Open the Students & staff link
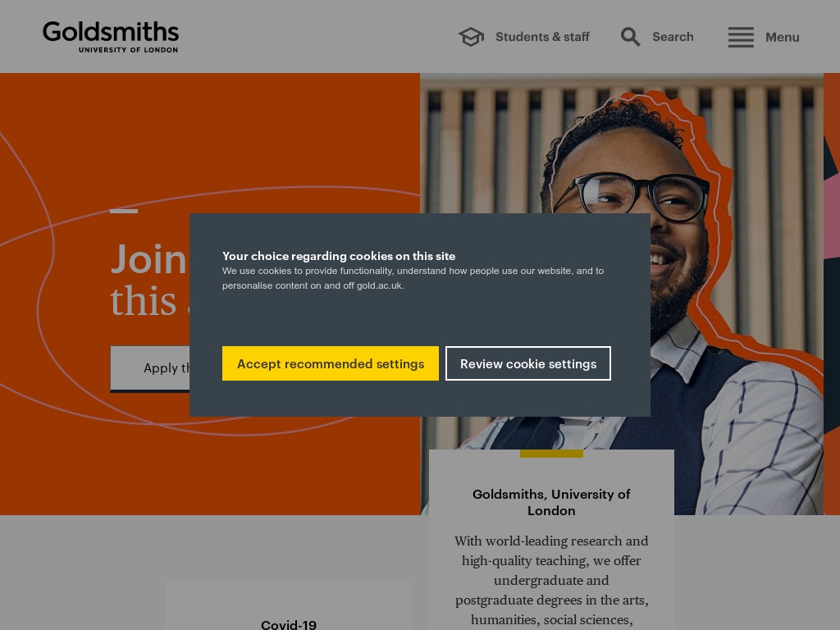Viewport: 840px width, 630px height. coord(542,37)
